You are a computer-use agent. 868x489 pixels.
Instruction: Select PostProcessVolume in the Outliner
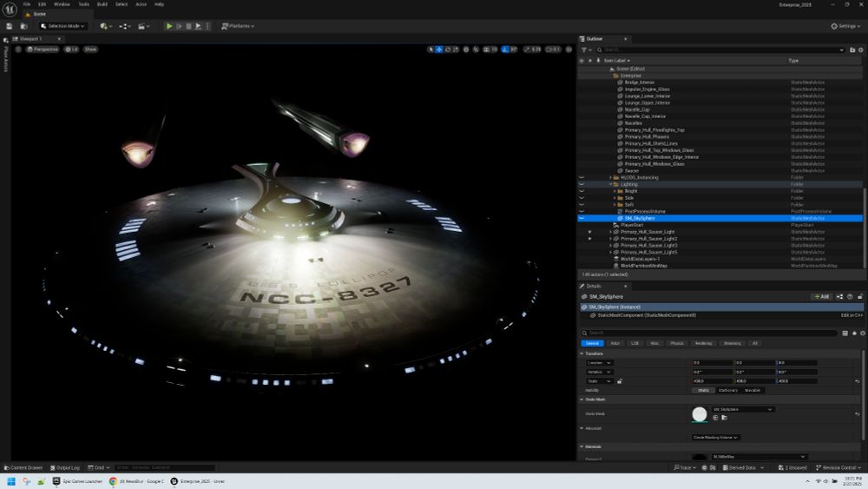point(645,211)
